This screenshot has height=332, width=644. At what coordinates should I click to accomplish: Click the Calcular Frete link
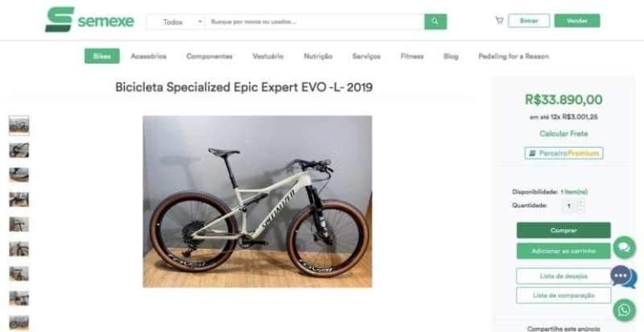563,134
